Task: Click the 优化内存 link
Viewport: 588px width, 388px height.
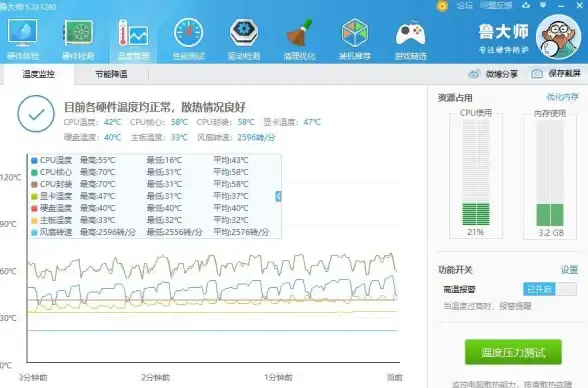Action: [x=562, y=97]
